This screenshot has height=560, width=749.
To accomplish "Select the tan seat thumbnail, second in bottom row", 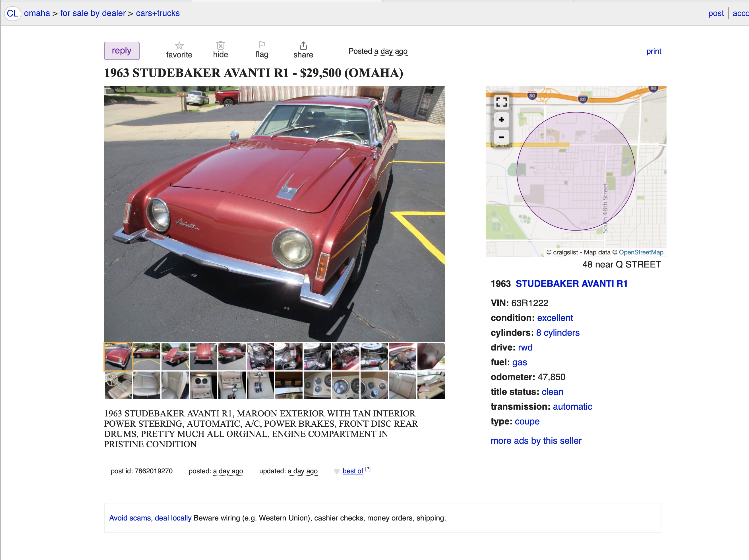I will 147,385.
